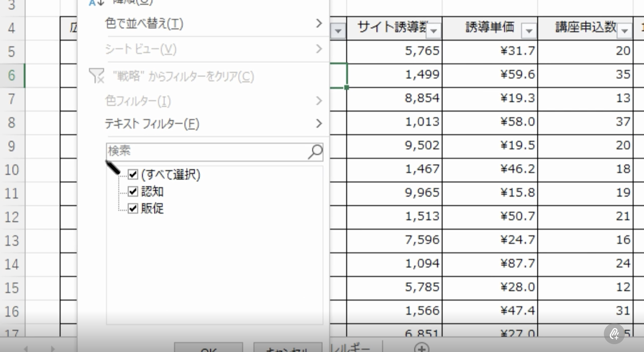The image size is (644, 352).
Task: Toggle the すべて選択 checkbox
Action: pyautogui.click(x=133, y=174)
